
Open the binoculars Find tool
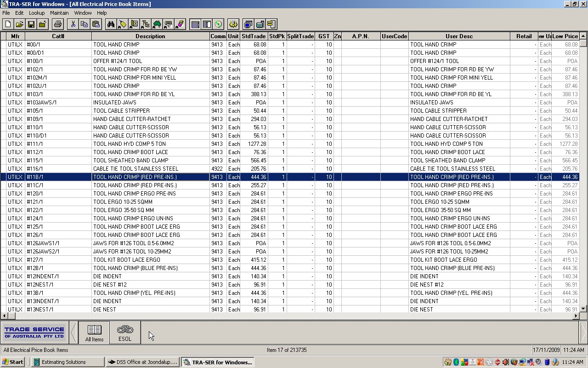pos(111,24)
